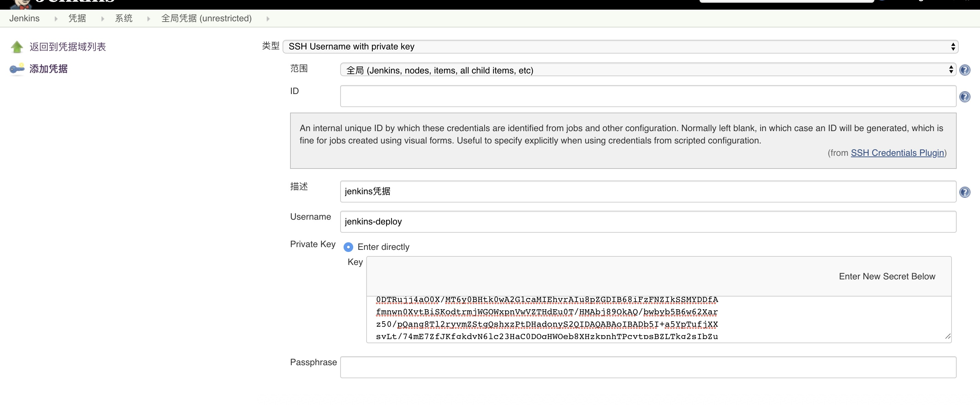This screenshot has width=980, height=405.
Task: Open help icon beside ID field
Action: point(965,97)
